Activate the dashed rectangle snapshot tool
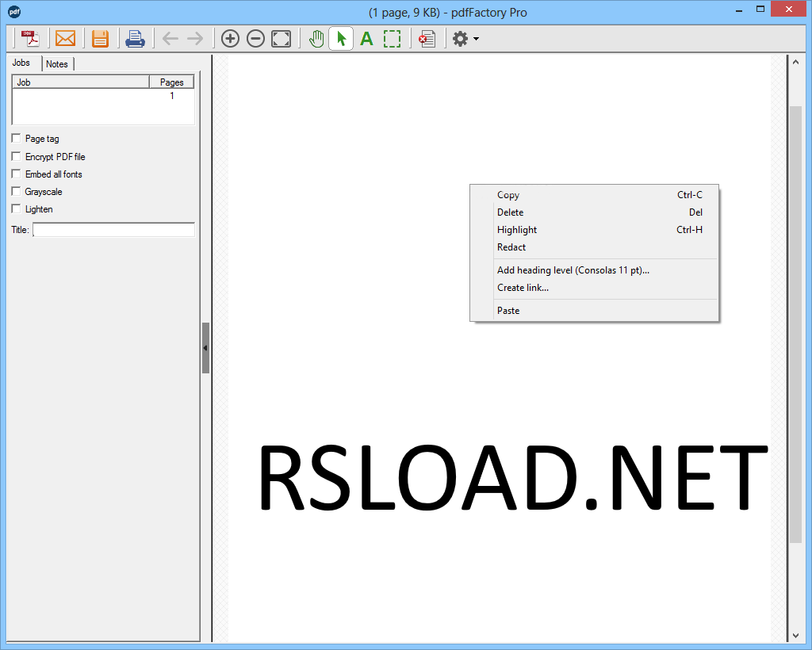Viewport: 812px width, 650px height. (x=392, y=39)
